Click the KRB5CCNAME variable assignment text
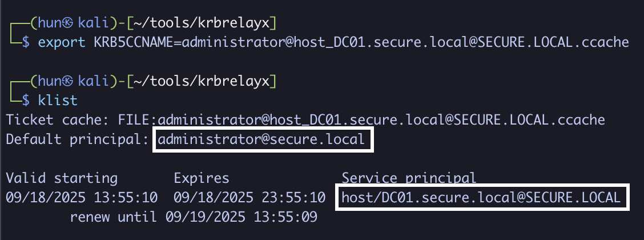Screen dimensions: 644x240 pyautogui.click(x=360, y=42)
